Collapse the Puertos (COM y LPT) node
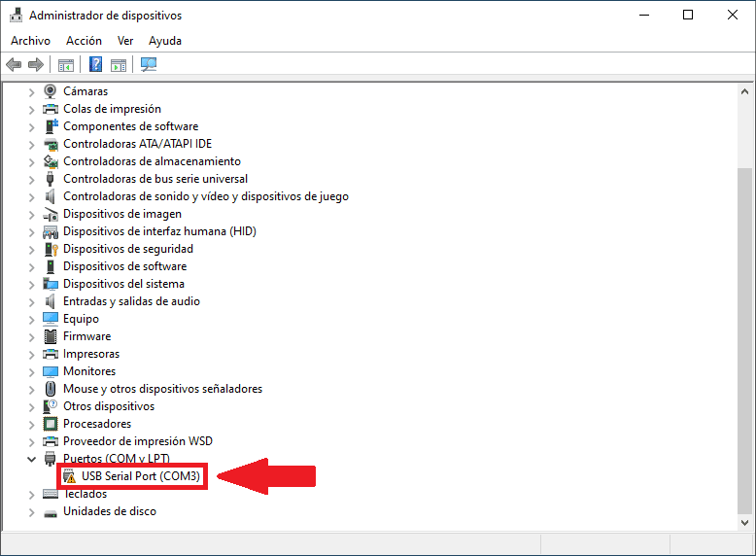 pyautogui.click(x=31, y=459)
